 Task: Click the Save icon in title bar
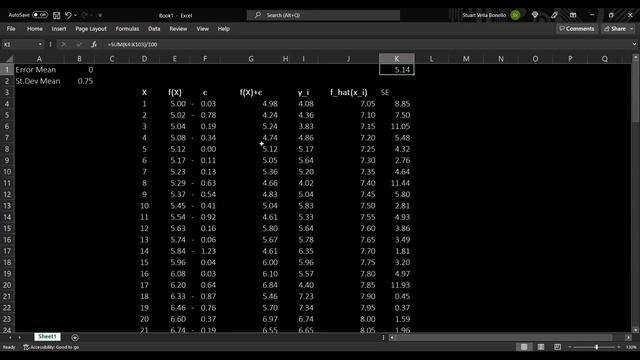[57, 15]
